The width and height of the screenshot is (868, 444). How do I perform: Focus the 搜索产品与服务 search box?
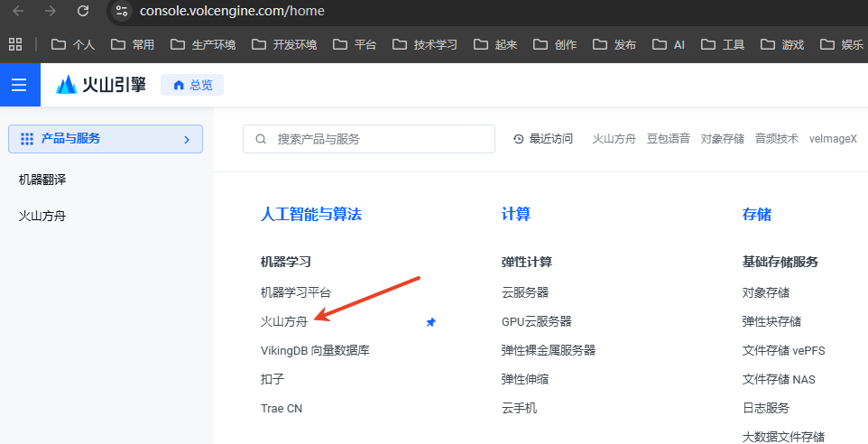369,139
